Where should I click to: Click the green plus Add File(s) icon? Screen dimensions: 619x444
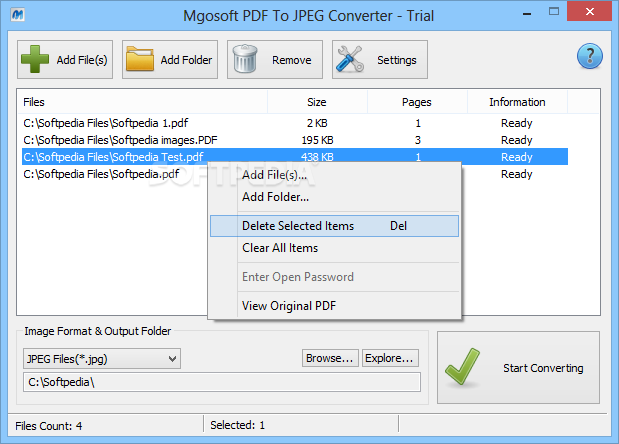pos(35,59)
